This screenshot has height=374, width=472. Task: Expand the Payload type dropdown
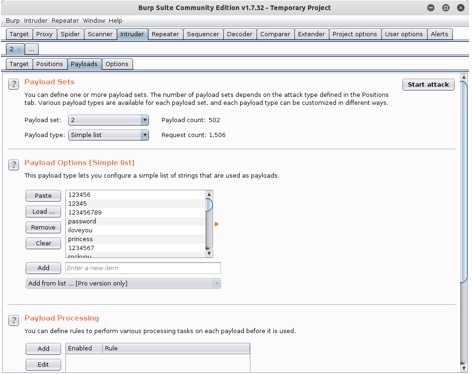144,135
